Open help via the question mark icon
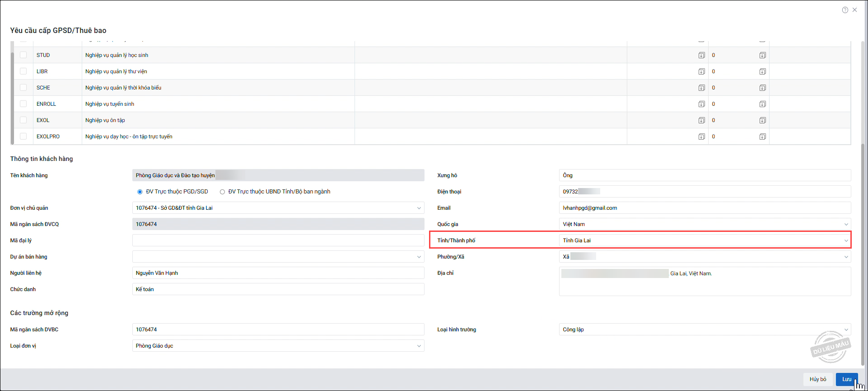Image resolution: width=868 pixels, height=391 pixels. point(845,10)
